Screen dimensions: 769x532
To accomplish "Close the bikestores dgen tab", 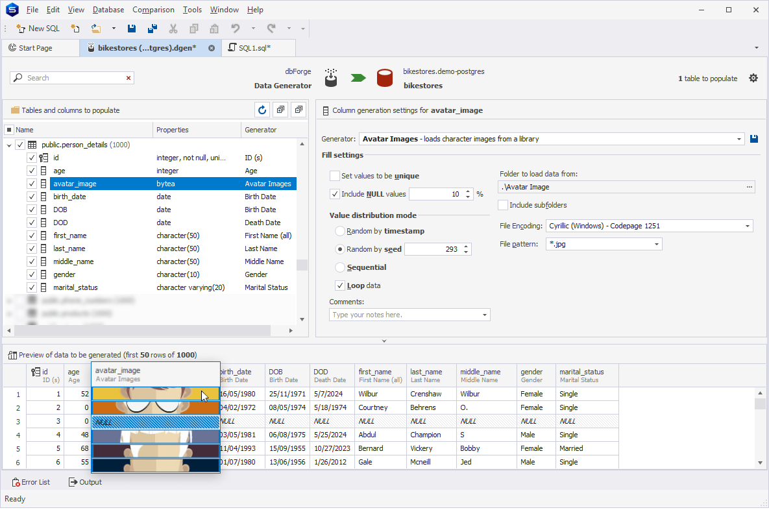I will pos(212,48).
